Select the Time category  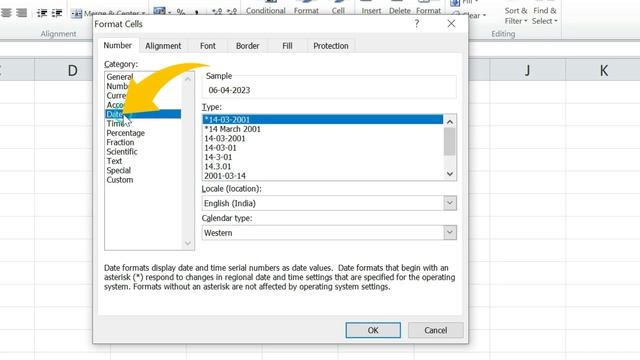click(143, 123)
